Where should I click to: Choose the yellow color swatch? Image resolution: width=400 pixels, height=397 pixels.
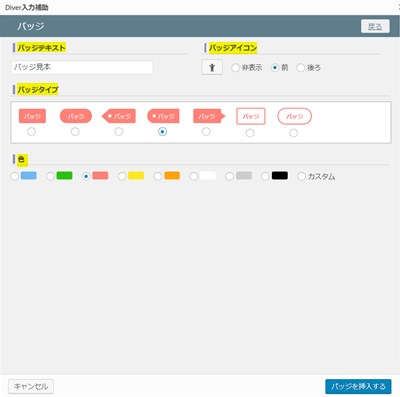pyautogui.click(x=122, y=176)
